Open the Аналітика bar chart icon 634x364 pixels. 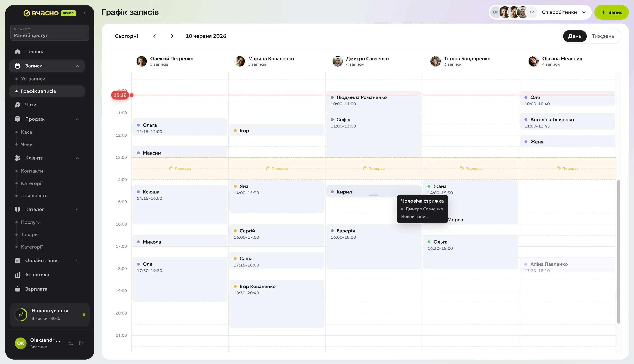pos(17,274)
